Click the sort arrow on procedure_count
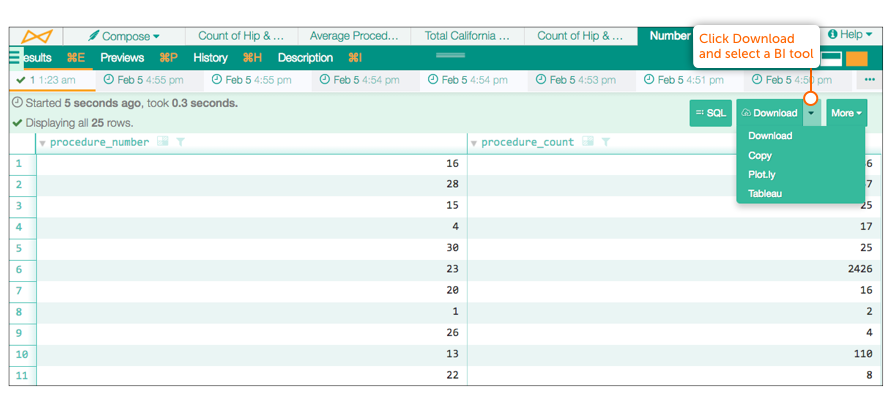This screenshot has width=887, height=395. tap(473, 143)
